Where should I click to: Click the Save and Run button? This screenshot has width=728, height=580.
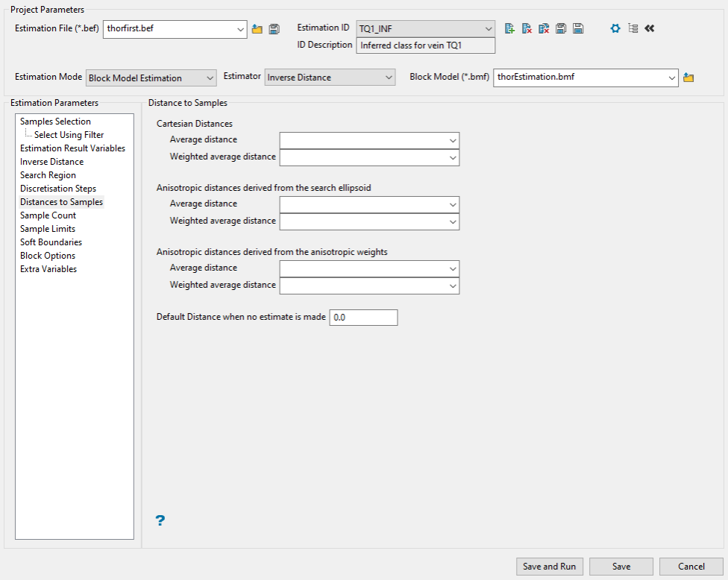point(550,567)
